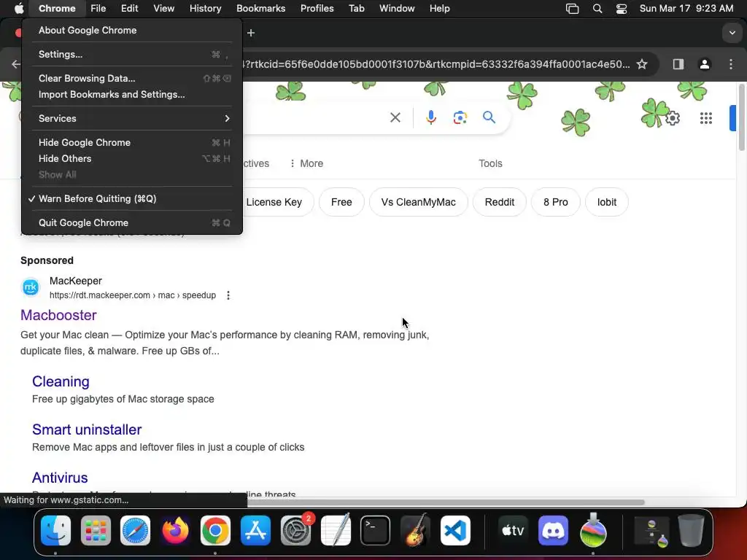Clear the search box with the X
Screen dimensions: 747x560
pyautogui.click(x=395, y=117)
